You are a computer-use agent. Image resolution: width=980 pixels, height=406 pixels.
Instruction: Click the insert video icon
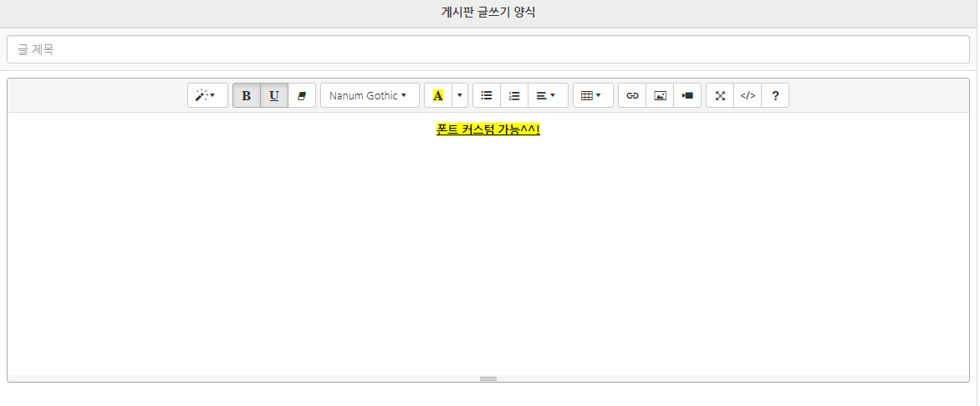pyautogui.click(x=687, y=95)
